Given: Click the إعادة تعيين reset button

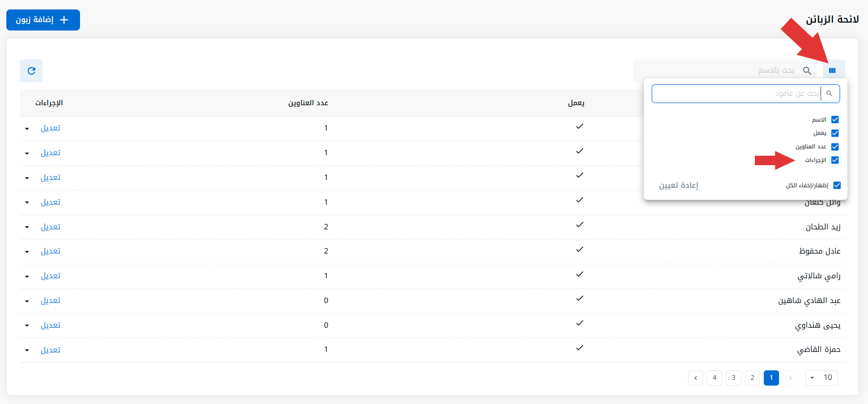Looking at the screenshot, I should tap(679, 185).
